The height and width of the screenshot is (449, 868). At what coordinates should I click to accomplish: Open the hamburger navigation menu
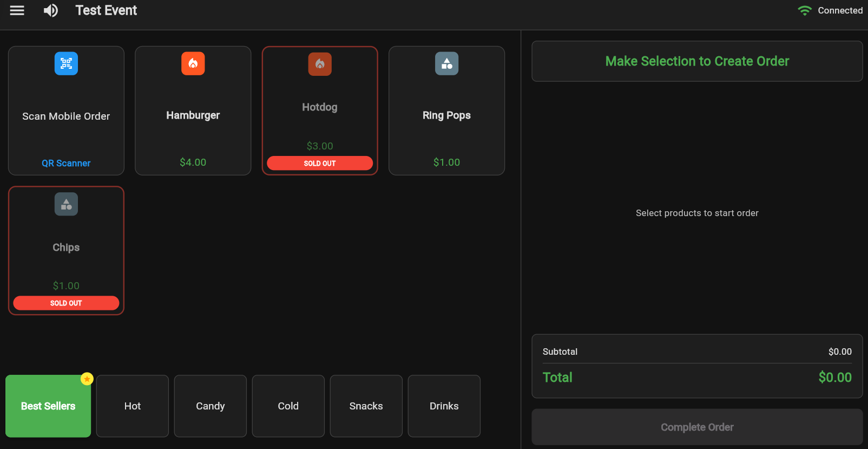(x=17, y=10)
